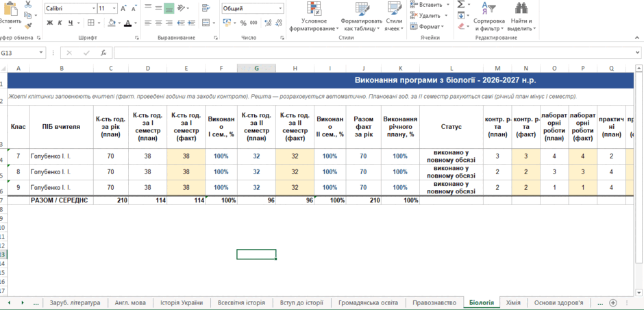
Task: Toggle underline Ч formatting
Action: [x=71, y=23]
